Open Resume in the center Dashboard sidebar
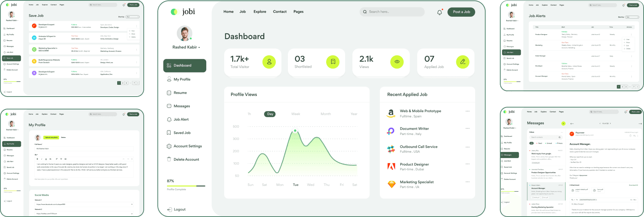644x217 pixels. tap(177, 93)
